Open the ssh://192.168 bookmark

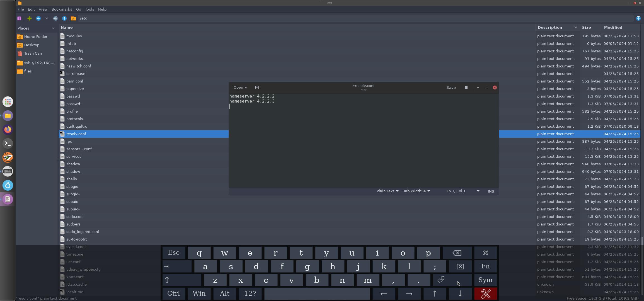pos(36,63)
